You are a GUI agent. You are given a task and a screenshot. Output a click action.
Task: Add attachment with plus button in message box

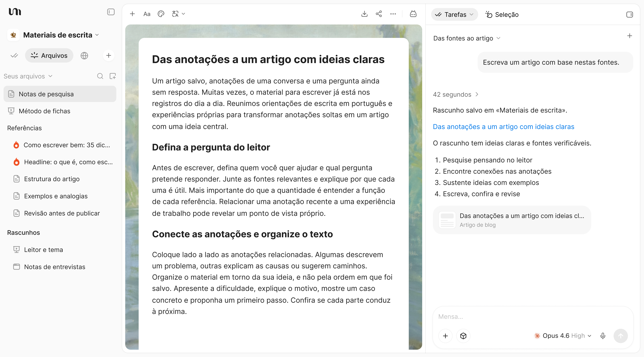(445, 336)
